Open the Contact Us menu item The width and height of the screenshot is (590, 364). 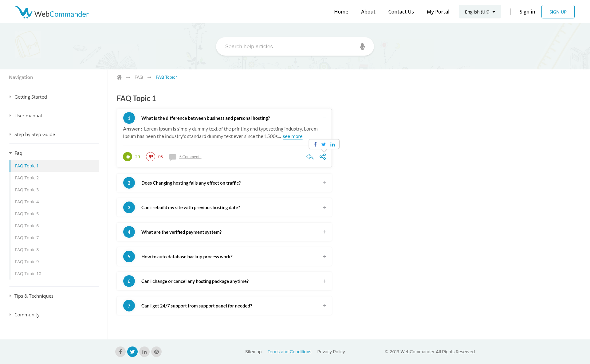point(401,12)
